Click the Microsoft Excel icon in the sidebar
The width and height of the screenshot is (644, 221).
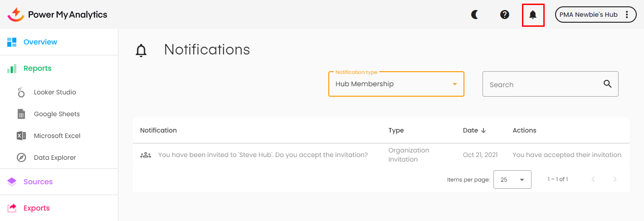tap(21, 136)
